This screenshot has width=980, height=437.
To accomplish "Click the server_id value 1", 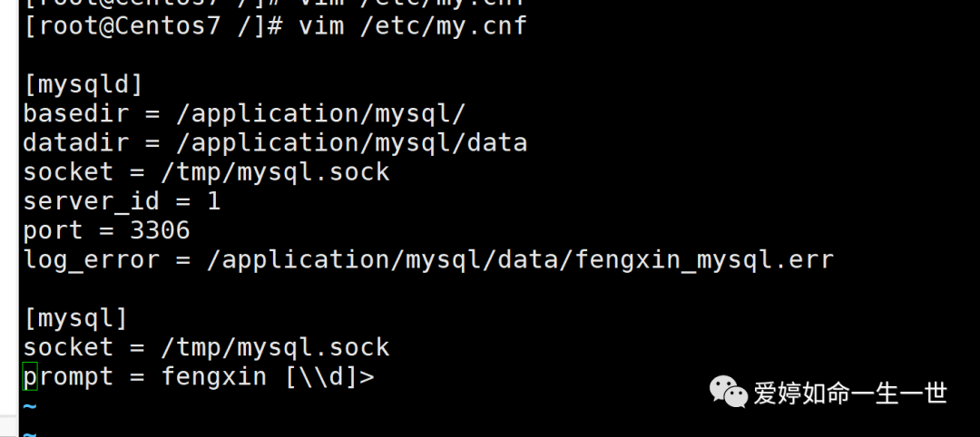I will coord(214,201).
